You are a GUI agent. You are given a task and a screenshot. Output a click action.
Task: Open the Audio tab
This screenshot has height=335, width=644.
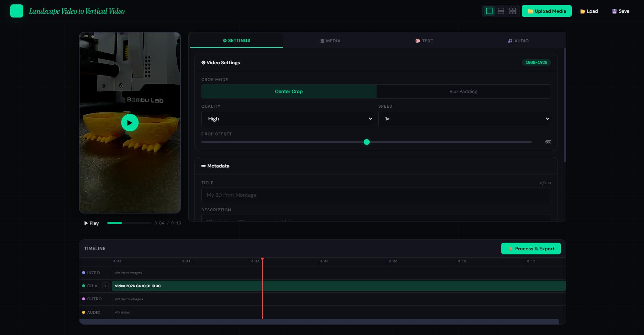[518, 41]
